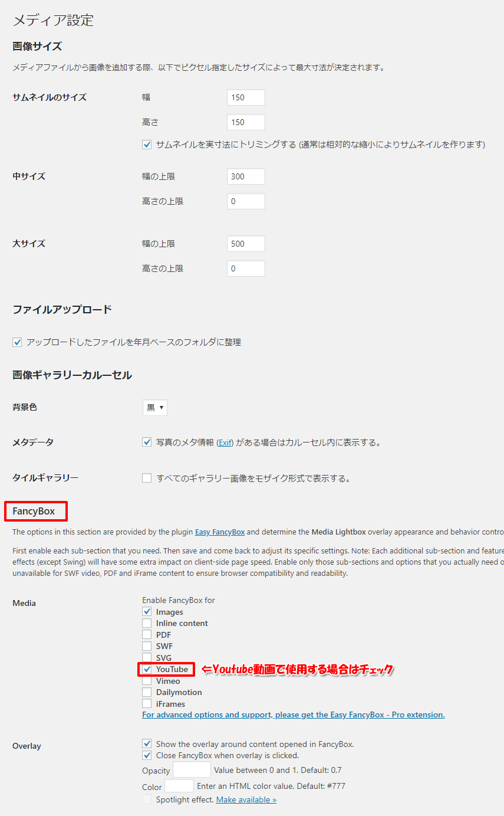Click the Make available link for Spotlight
This screenshot has width=504, height=816.
pyautogui.click(x=246, y=799)
